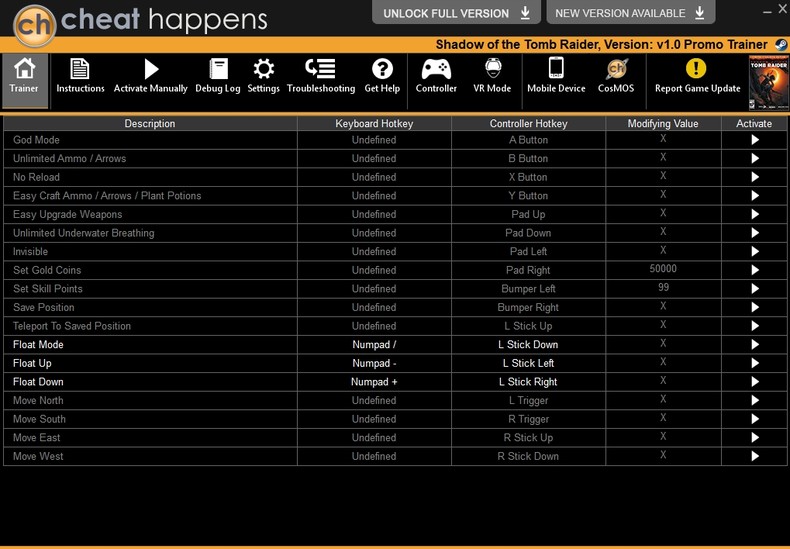
Task: Activate Set Gold Coins cheat
Action: coord(755,270)
